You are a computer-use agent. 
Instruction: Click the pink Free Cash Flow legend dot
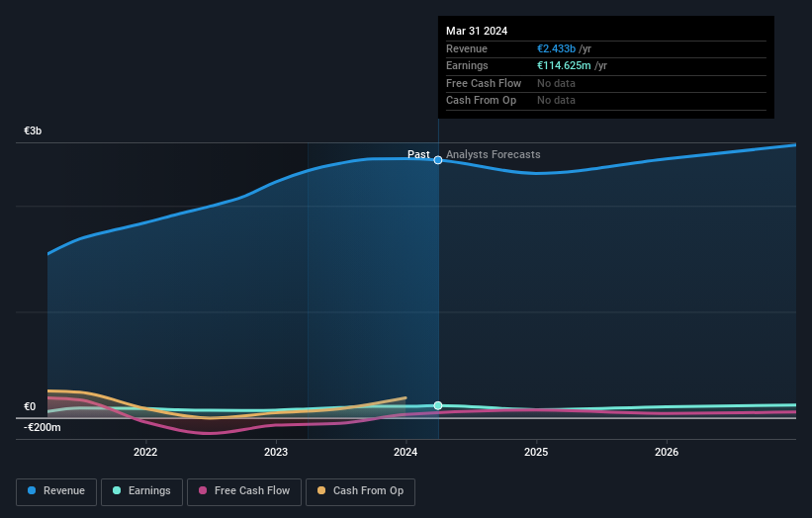[203, 490]
